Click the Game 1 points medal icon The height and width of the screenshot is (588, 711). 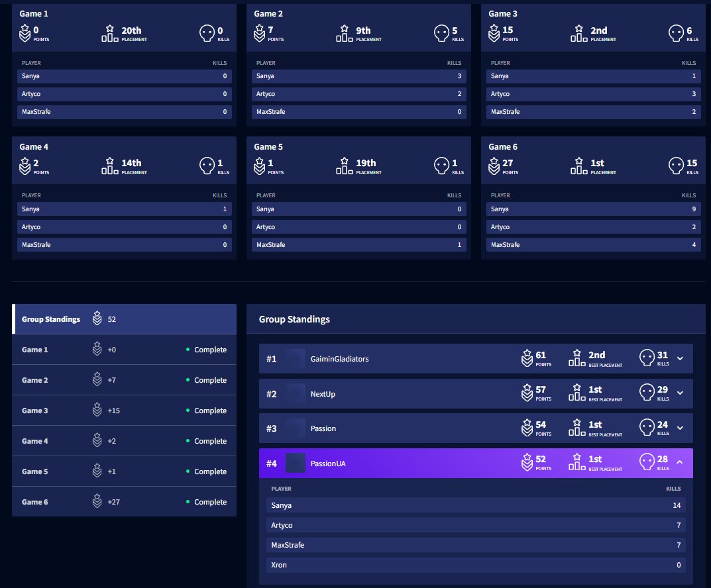coord(25,33)
